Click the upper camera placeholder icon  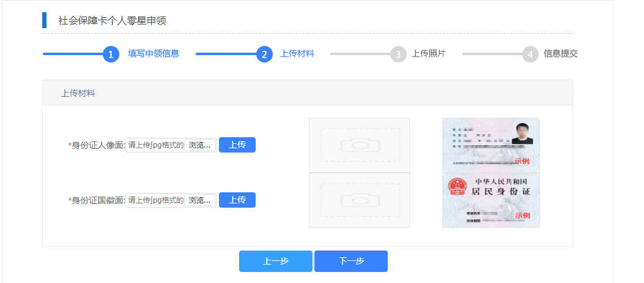click(359, 145)
